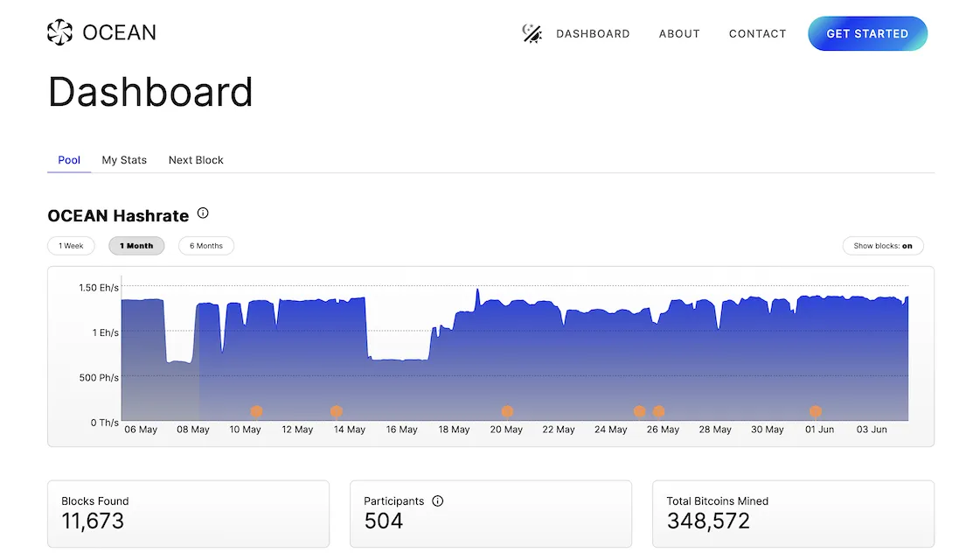980x560 pixels.
Task: Go to the Next Block tab
Action: point(196,160)
